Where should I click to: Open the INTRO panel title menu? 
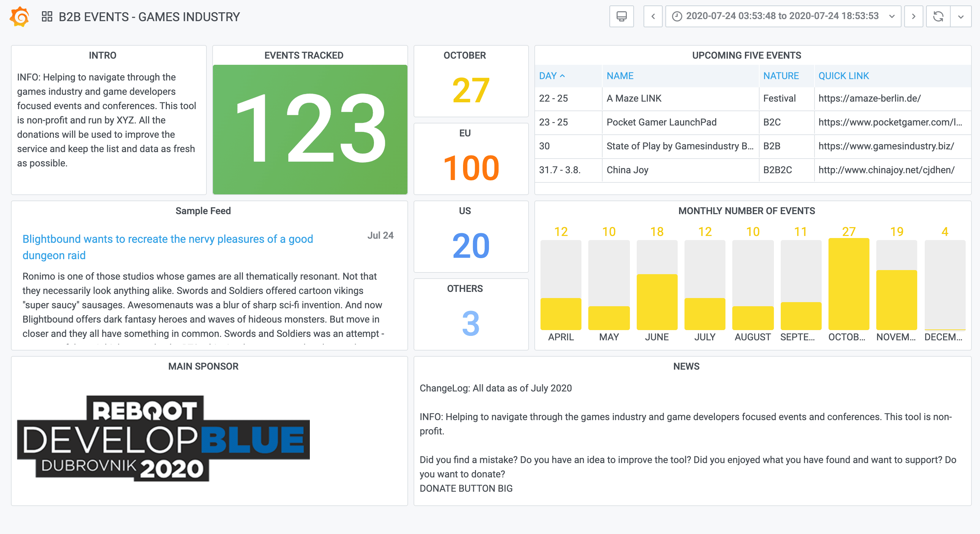tap(102, 56)
